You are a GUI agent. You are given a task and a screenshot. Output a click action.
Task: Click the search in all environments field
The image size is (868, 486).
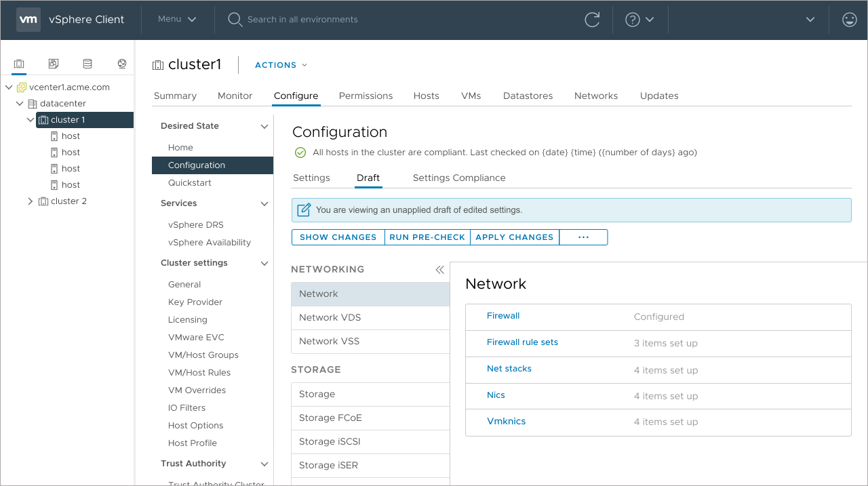[302, 20]
